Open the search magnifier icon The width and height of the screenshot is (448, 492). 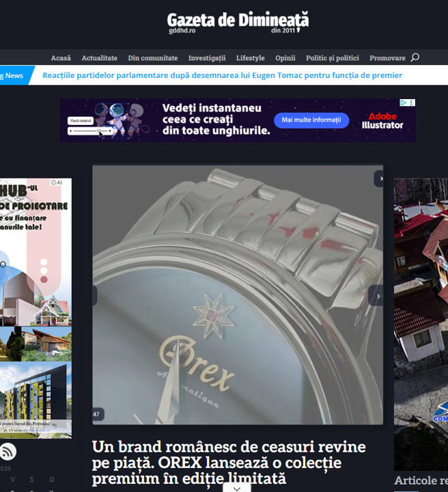click(x=415, y=57)
